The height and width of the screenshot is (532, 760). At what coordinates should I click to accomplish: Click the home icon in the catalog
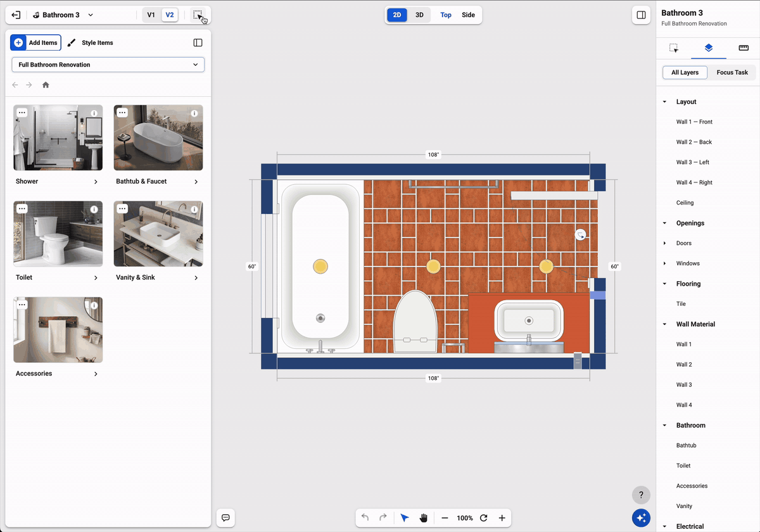(x=46, y=85)
